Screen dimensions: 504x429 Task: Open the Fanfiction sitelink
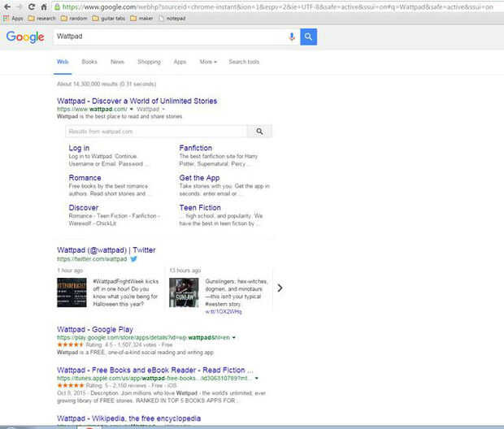tap(195, 148)
